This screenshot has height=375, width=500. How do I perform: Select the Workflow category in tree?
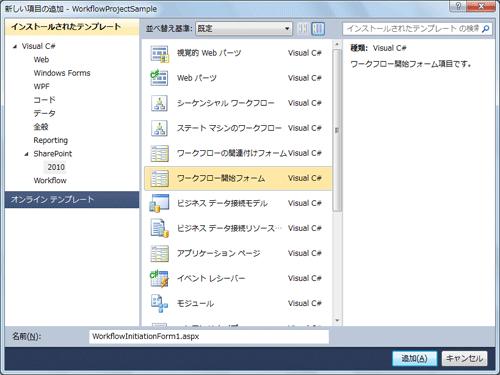click(x=50, y=180)
